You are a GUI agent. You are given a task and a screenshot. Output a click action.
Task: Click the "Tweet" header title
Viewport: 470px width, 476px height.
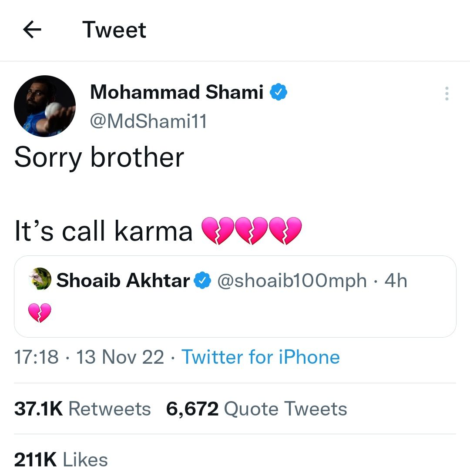(114, 30)
